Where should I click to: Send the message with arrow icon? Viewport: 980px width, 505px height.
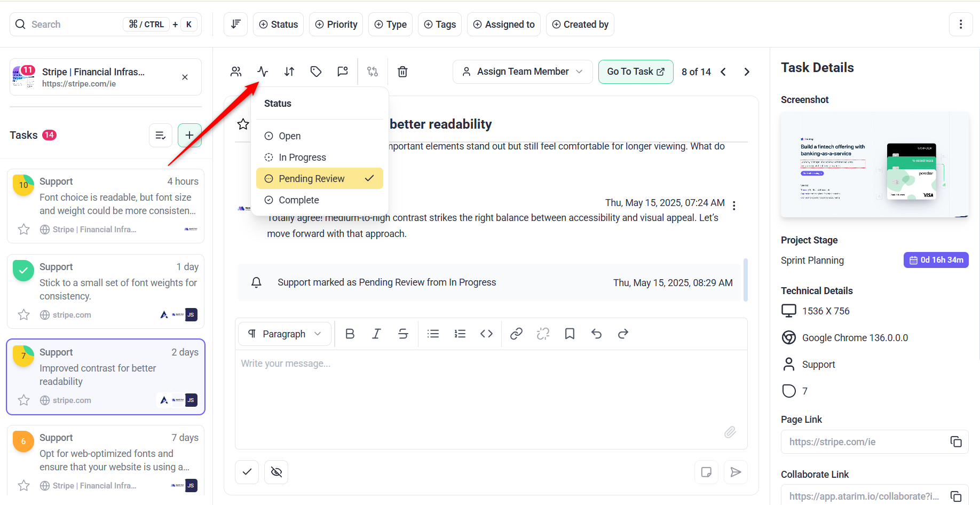click(x=736, y=472)
